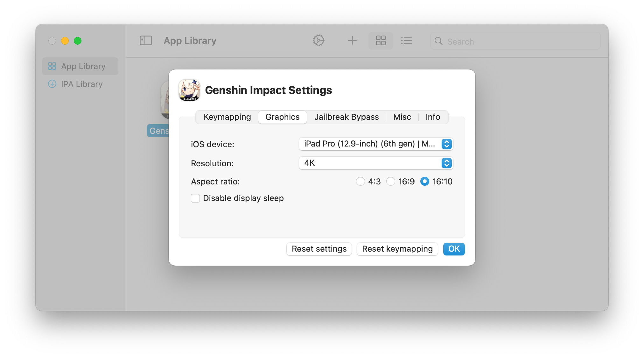Click the plus icon to add app
This screenshot has width=644, height=358.
[352, 40]
